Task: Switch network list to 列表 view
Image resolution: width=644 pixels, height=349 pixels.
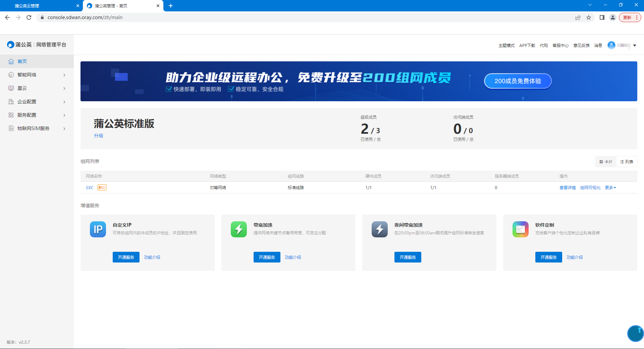Action: point(627,162)
